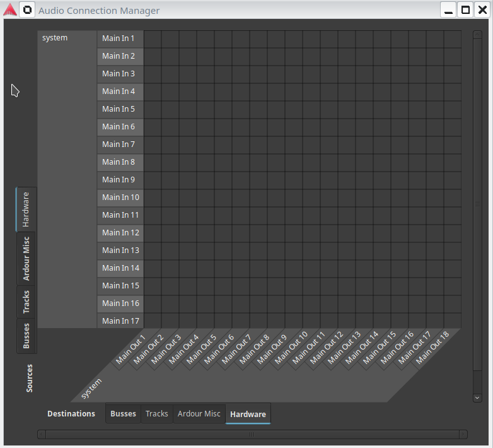Select the Tracks tab under Destinations
This screenshot has width=493, height=448.
tap(157, 414)
